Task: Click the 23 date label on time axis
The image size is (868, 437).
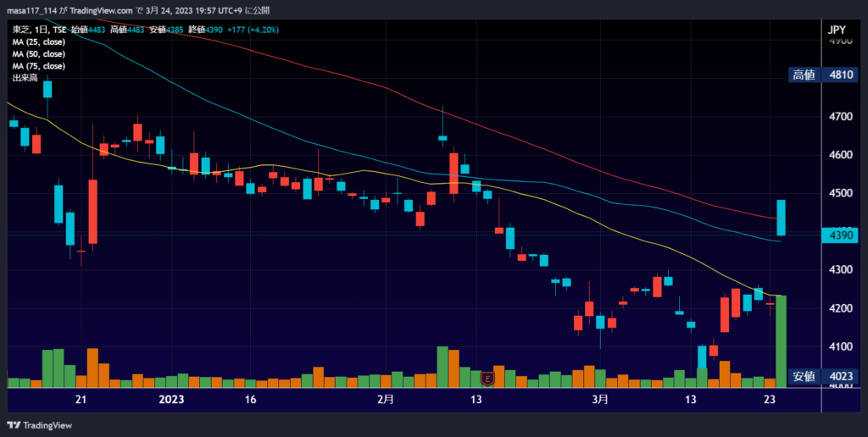Action: 770,400
